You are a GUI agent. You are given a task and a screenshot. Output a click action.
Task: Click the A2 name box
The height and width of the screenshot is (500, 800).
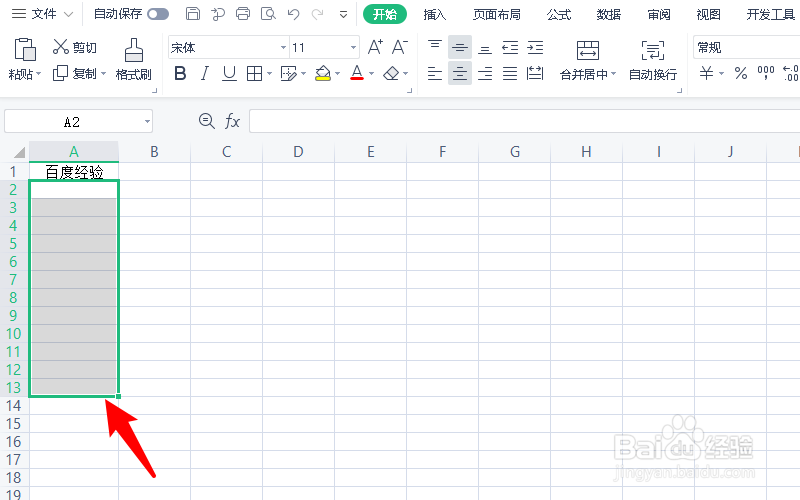(x=79, y=121)
